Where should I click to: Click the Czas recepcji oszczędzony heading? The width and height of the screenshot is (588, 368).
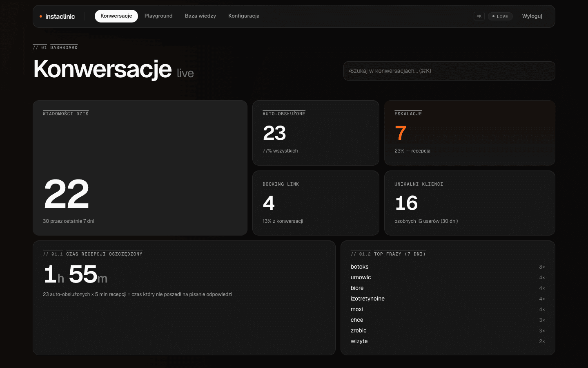tap(93, 254)
